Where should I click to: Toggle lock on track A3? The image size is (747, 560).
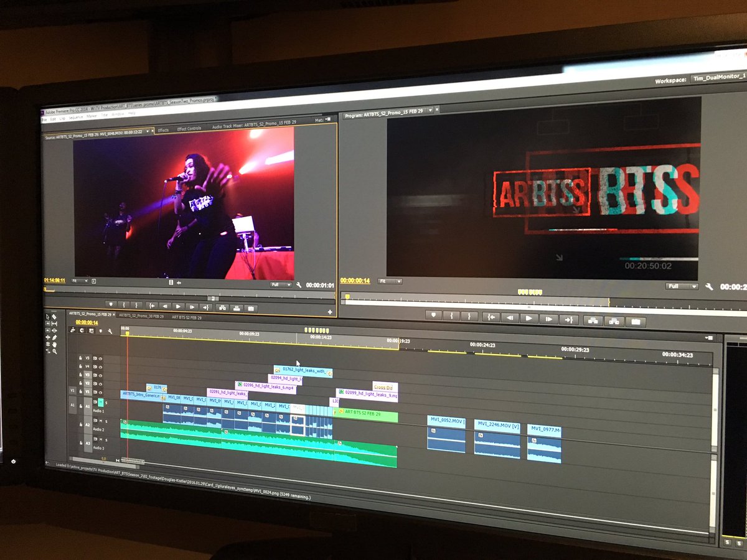coord(81,442)
